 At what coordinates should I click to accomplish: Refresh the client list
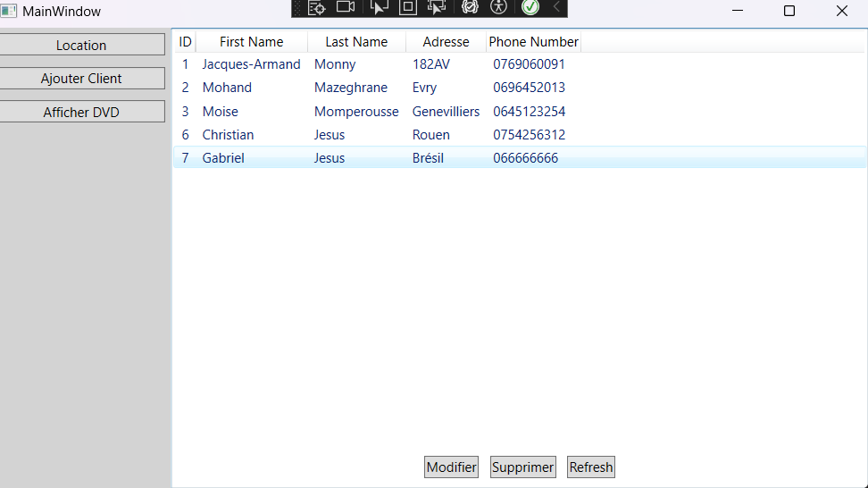point(591,467)
